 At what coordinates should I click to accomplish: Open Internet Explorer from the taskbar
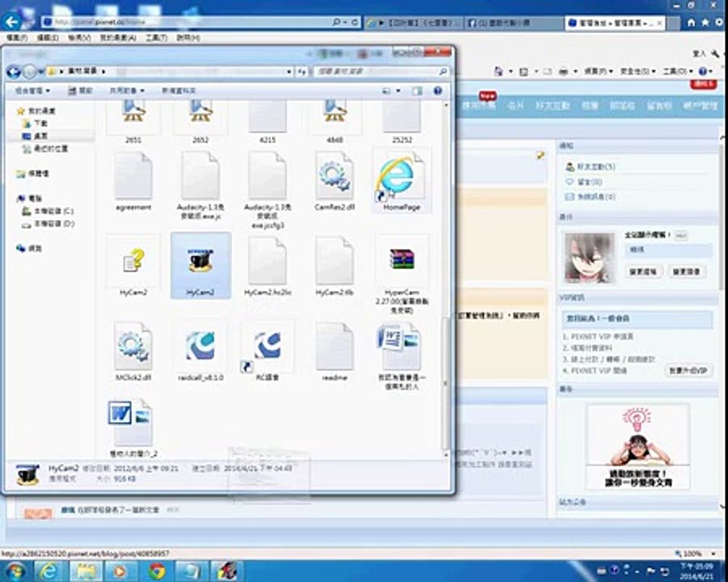coord(49,571)
